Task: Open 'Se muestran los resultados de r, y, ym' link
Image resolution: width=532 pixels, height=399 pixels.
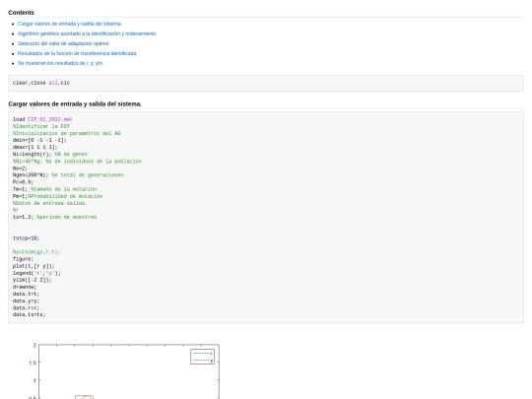Action: click(60, 63)
